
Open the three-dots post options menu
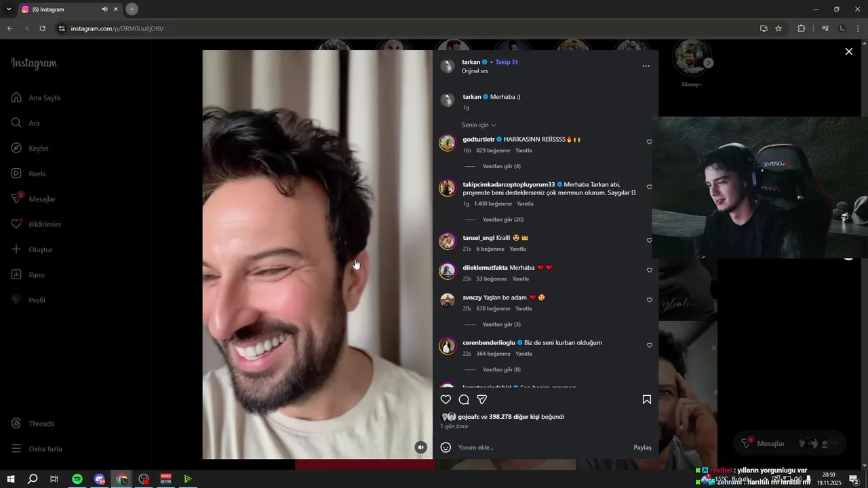(x=646, y=66)
